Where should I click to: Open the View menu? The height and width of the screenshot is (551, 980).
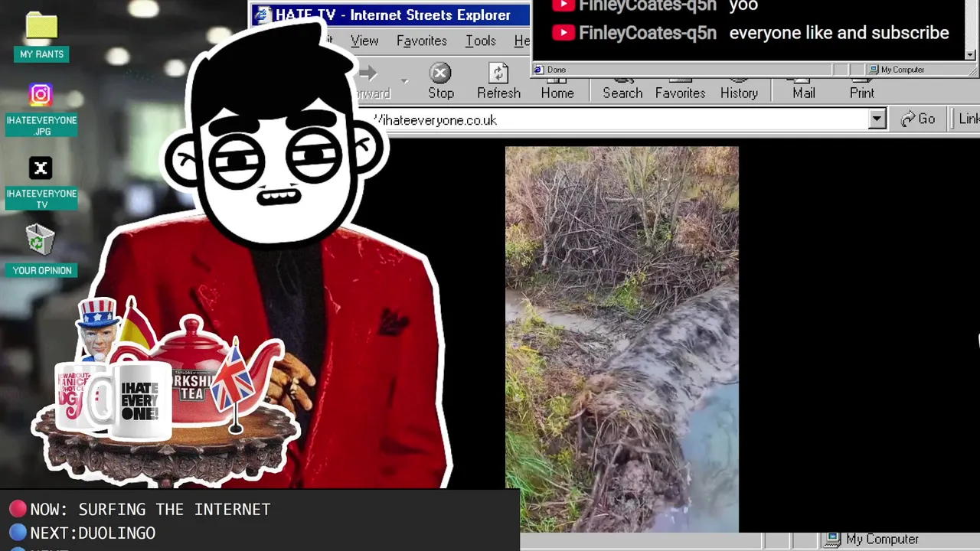pyautogui.click(x=364, y=41)
